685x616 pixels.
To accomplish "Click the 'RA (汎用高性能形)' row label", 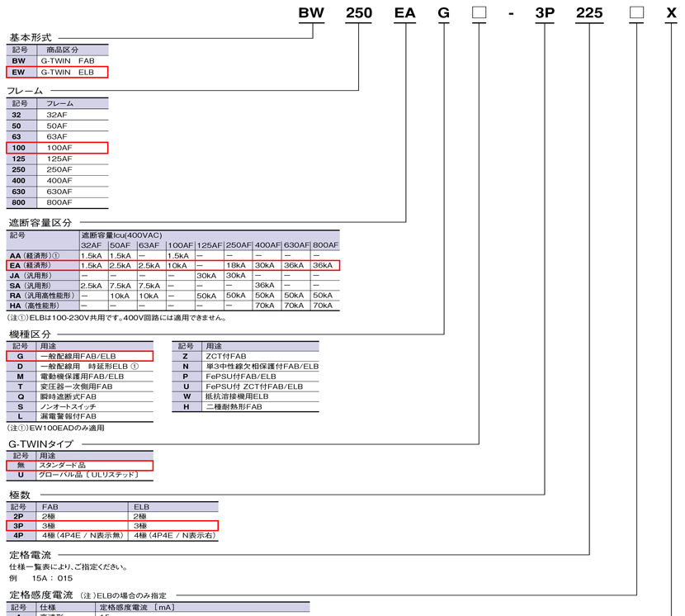I will 42,296.
